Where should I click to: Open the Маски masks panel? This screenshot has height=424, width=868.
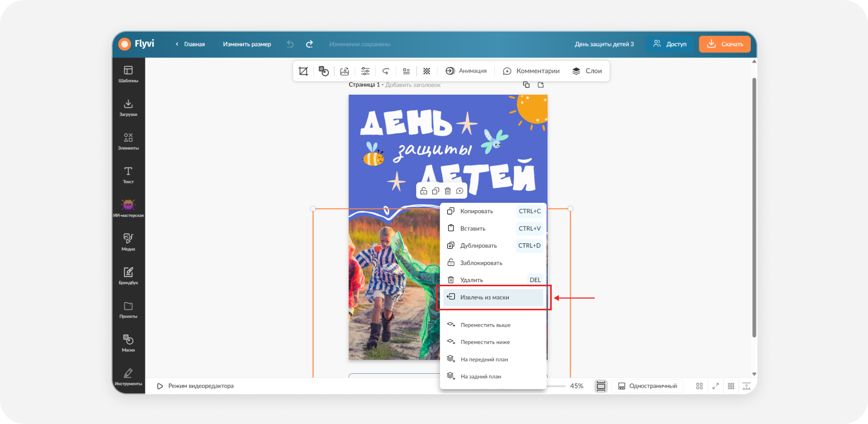128,343
